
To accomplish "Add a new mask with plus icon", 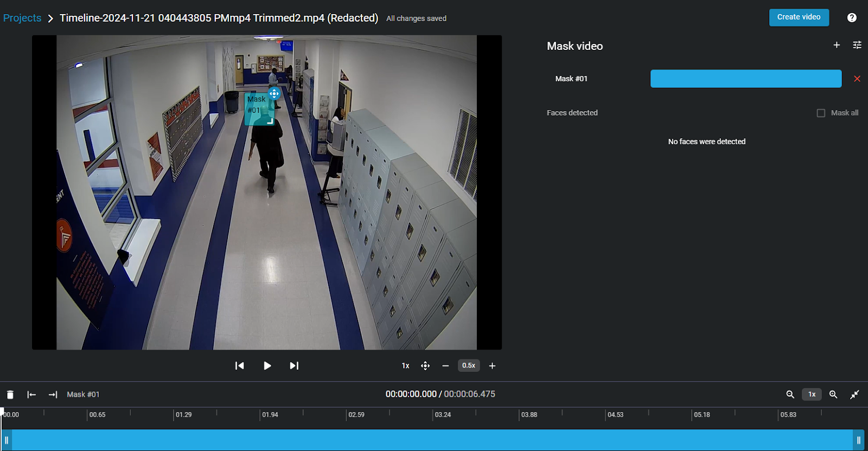I will click(x=837, y=45).
